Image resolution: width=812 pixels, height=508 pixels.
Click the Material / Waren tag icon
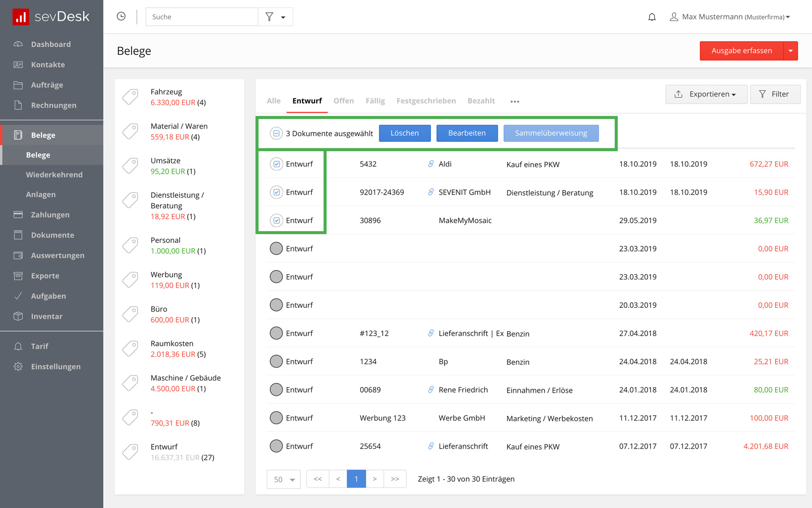(130, 132)
